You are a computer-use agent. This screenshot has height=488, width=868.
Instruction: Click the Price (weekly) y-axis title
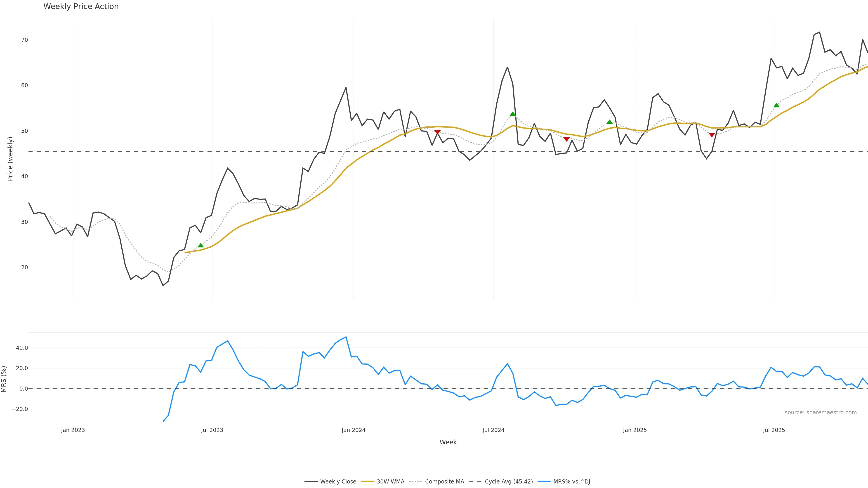click(10, 159)
